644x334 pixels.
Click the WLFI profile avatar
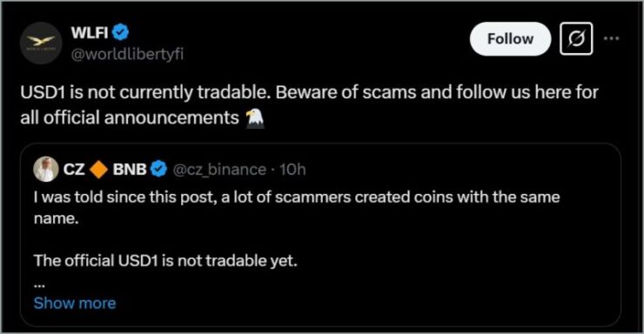tap(41, 43)
